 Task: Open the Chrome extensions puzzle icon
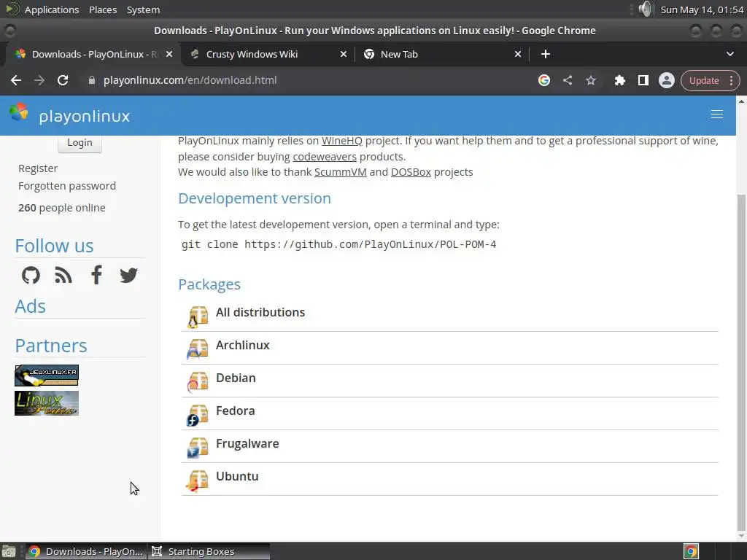[x=619, y=80]
